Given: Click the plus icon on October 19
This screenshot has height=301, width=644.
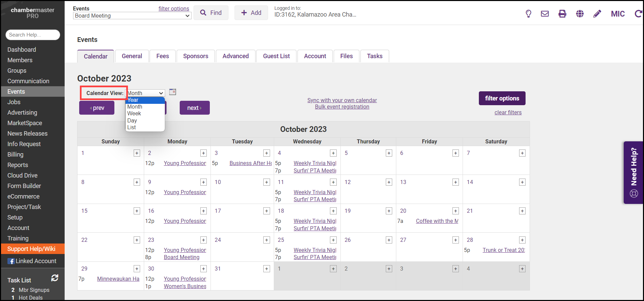Looking at the screenshot, I should [x=389, y=211].
